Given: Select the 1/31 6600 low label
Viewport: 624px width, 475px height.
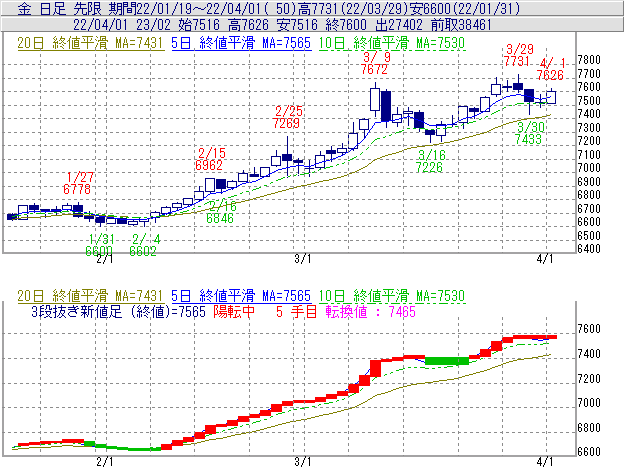Looking at the screenshot, I should [x=99, y=245].
